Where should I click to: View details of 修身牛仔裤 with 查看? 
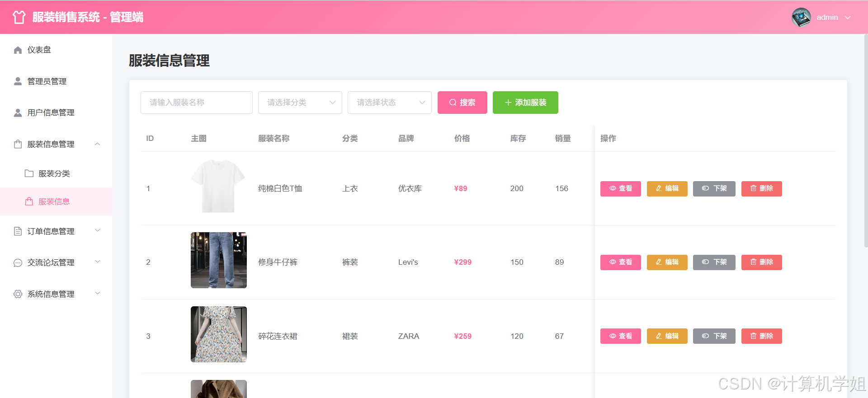click(621, 262)
